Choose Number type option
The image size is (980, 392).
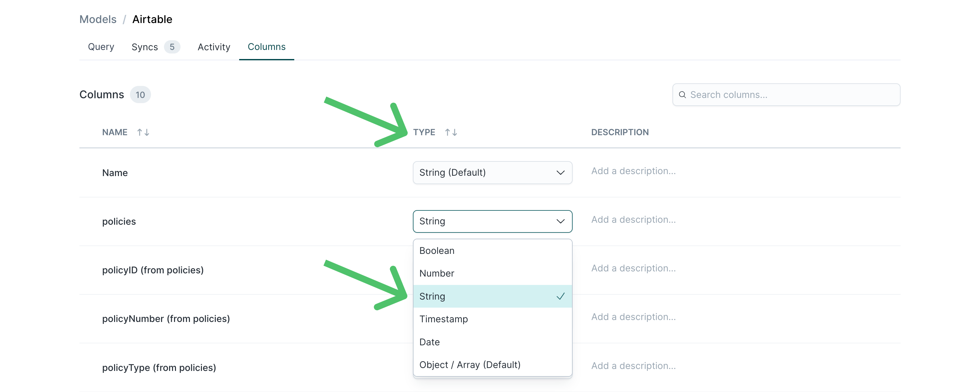(492, 273)
